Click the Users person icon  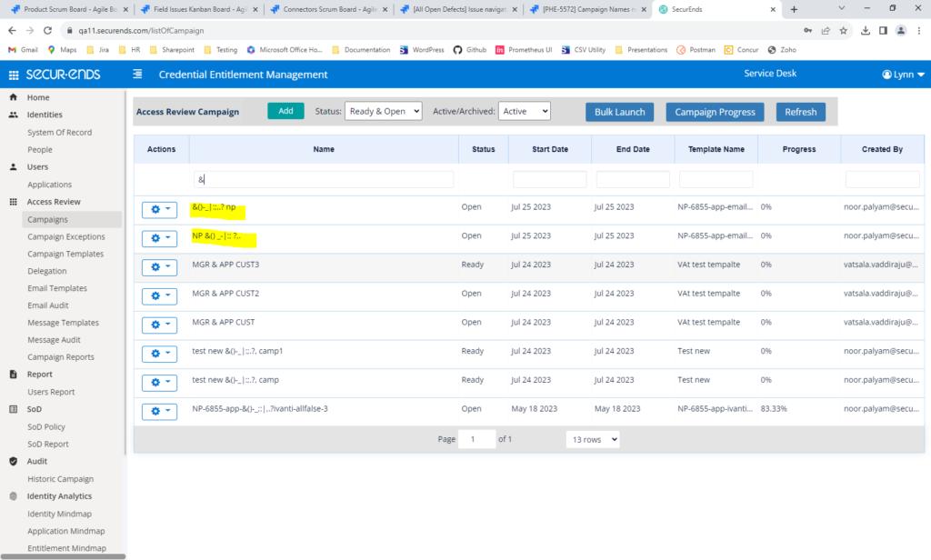(13, 167)
